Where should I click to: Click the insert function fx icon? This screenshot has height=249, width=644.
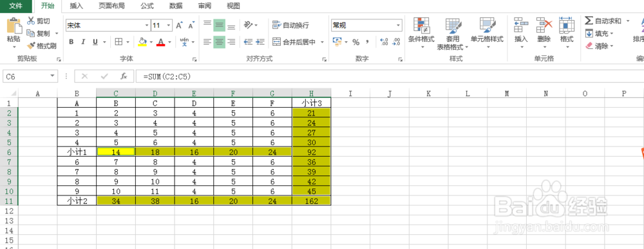tap(124, 76)
